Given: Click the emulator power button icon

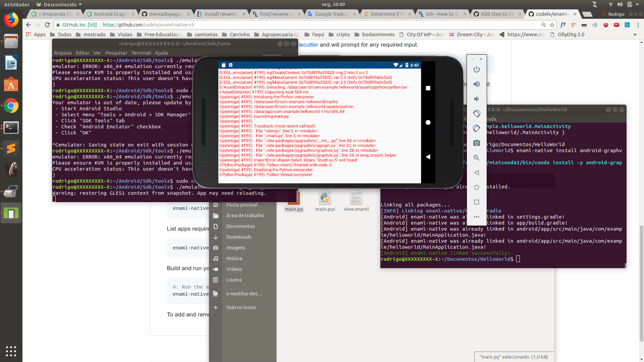Looking at the screenshot, I should point(476,69).
